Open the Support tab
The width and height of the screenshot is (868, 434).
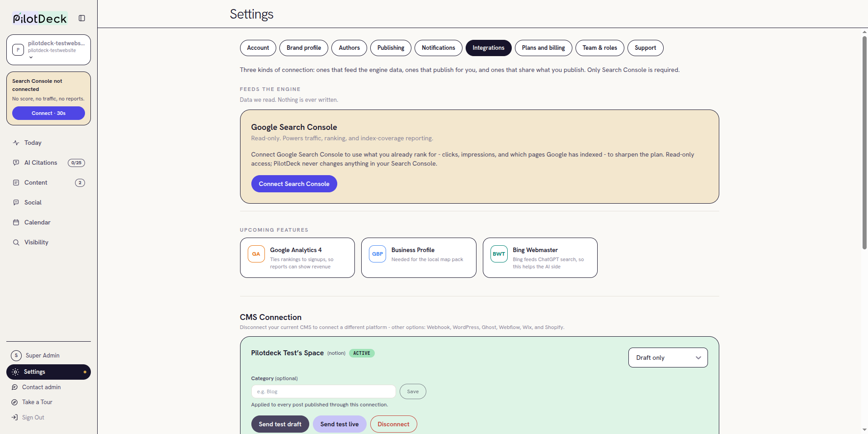point(645,48)
